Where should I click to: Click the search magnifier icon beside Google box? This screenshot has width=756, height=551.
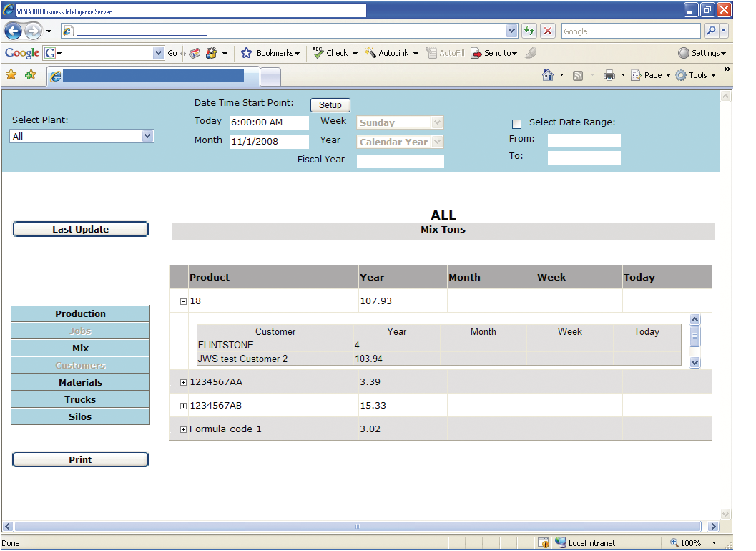[x=711, y=31]
